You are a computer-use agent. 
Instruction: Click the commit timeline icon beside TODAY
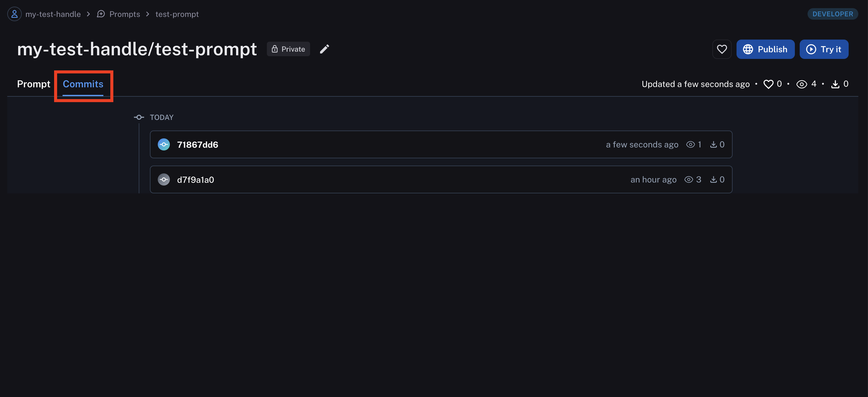[139, 117]
